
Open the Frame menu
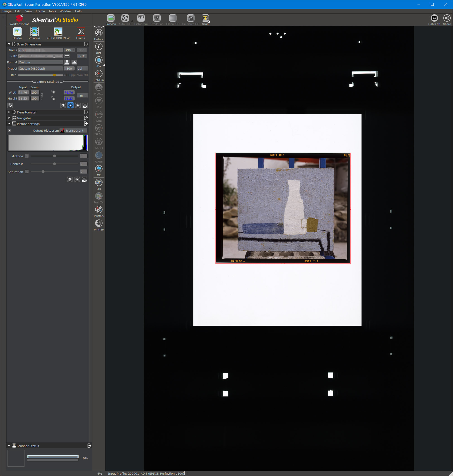40,11
